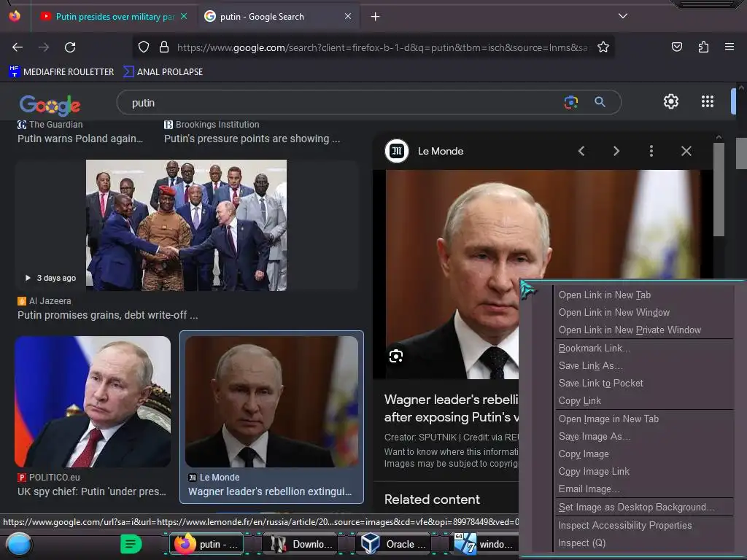Search by image with the Google Lens icon
Image resolution: width=747 pixels, height=560 pixels.
coord(570,102)
